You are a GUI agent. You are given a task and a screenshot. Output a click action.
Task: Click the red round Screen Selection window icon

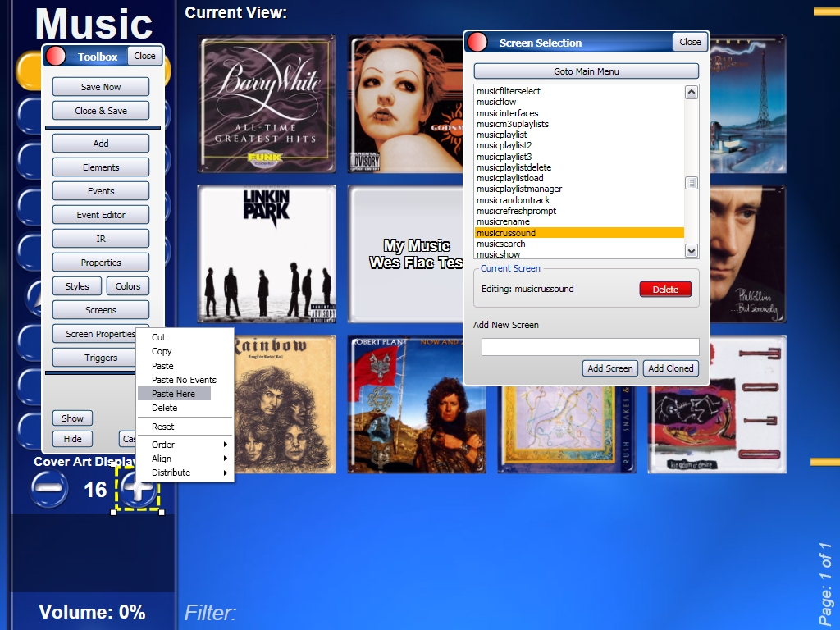477,42
